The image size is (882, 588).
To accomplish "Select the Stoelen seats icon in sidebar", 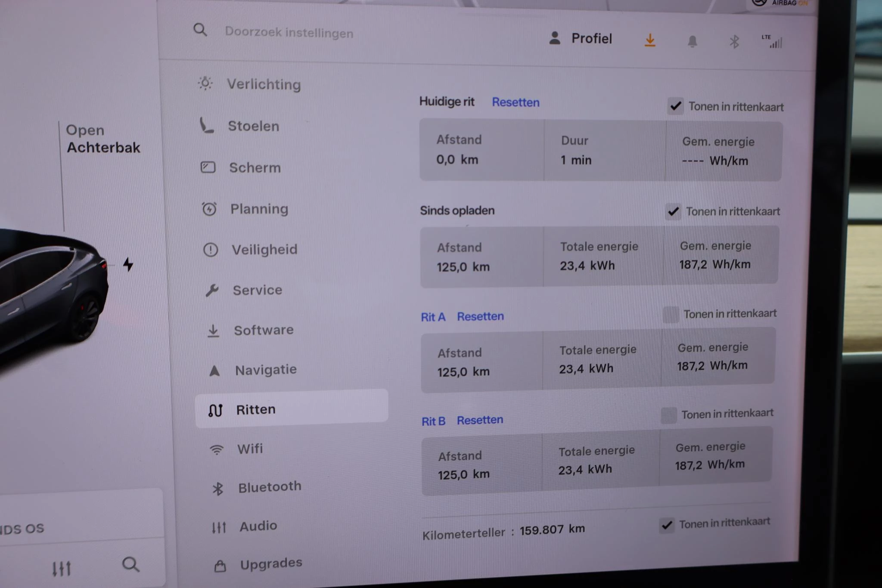I will pos(207,126).
